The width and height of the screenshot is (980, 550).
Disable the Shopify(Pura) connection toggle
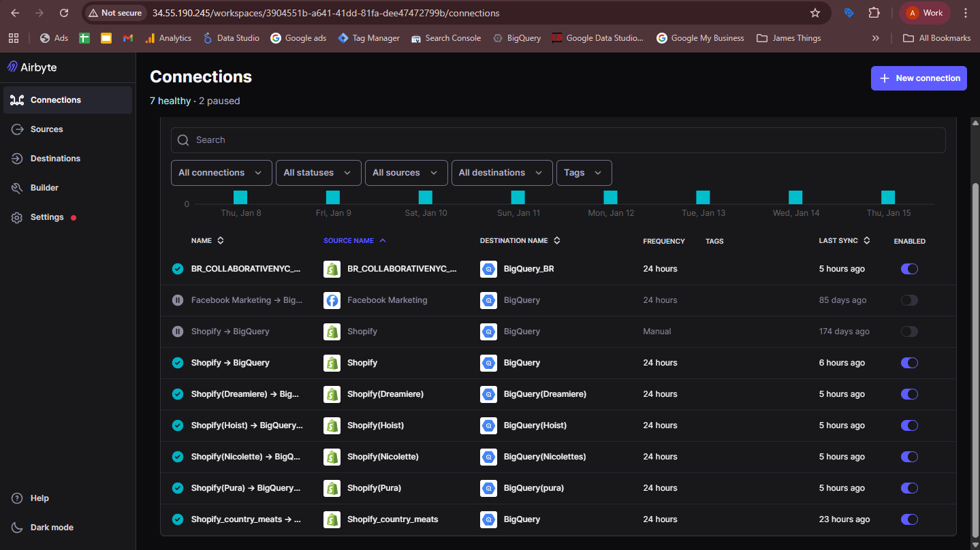(x=909, y=488)
